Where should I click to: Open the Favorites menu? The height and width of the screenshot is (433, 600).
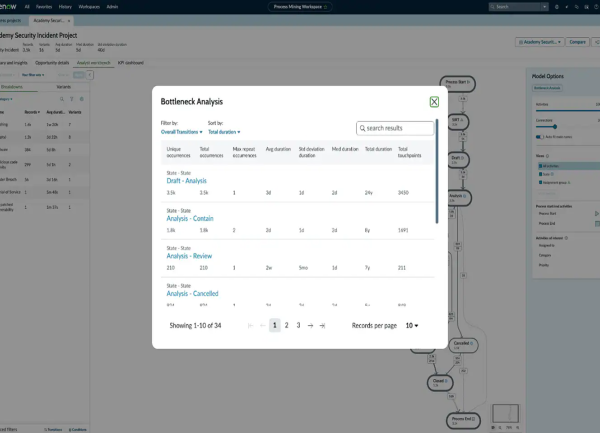(44, 7)
